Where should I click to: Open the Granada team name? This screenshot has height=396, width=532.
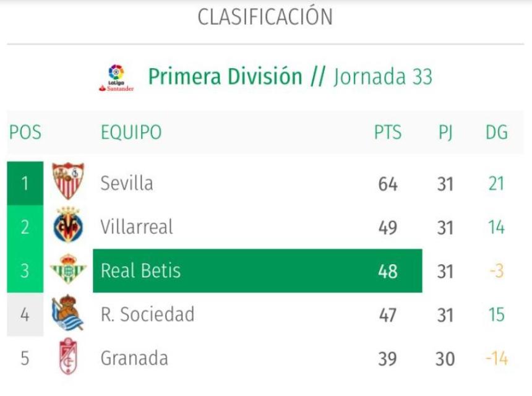(134, 358)
